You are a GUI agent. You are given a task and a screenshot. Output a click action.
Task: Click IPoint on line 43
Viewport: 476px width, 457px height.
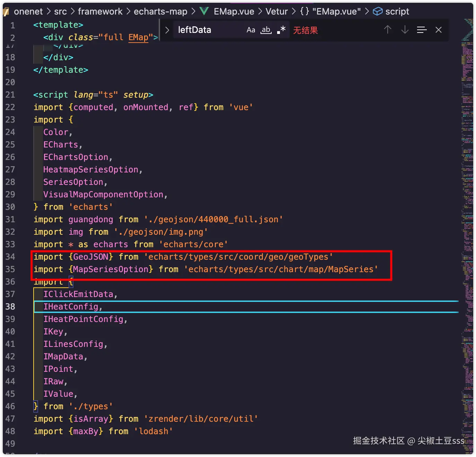click(58, 369)
